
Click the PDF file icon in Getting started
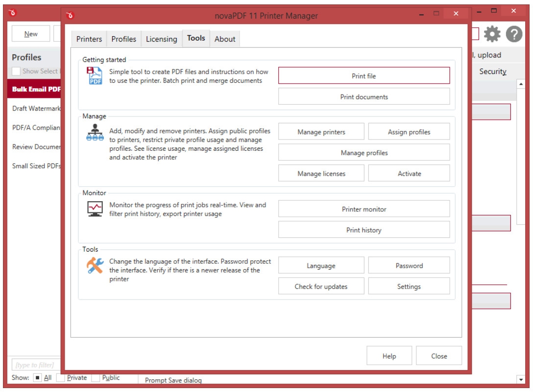click(95, 76)
